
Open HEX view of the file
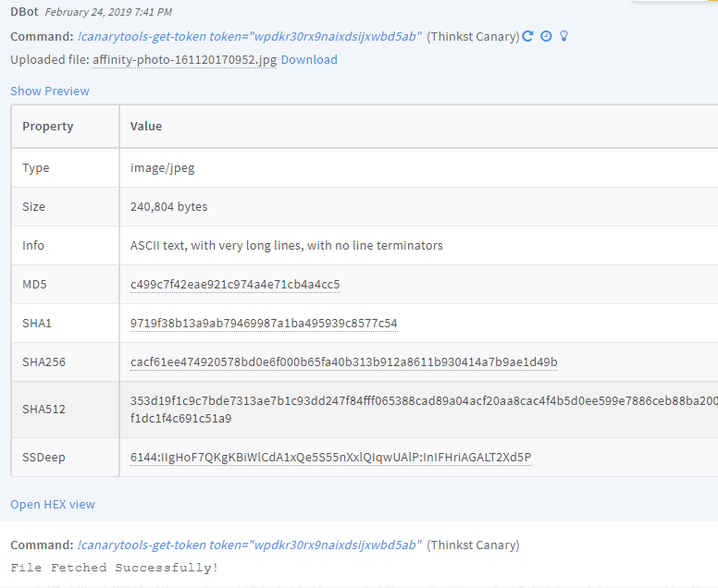pyautogui.click(x=53, y=504)
